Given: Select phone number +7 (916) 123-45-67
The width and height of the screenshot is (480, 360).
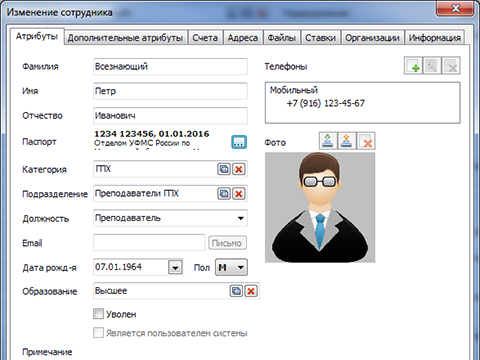Looking at the screenshot, I should click(x=326, y=103).
